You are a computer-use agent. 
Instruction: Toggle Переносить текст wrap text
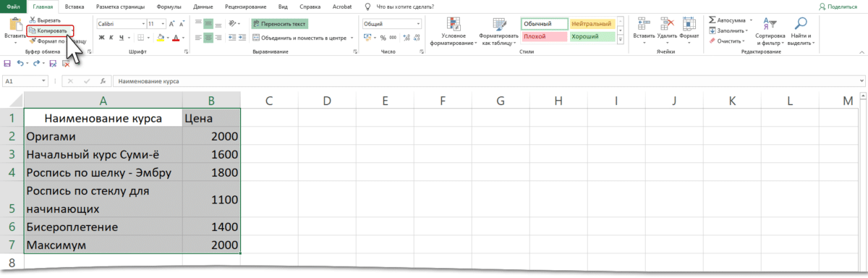coord(279,24)
